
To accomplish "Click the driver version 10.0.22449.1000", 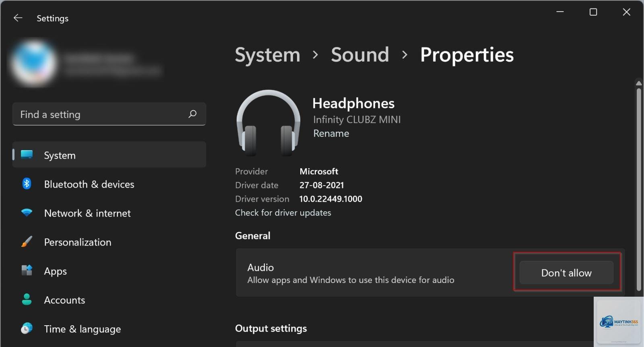I will [x=331, y=199].
